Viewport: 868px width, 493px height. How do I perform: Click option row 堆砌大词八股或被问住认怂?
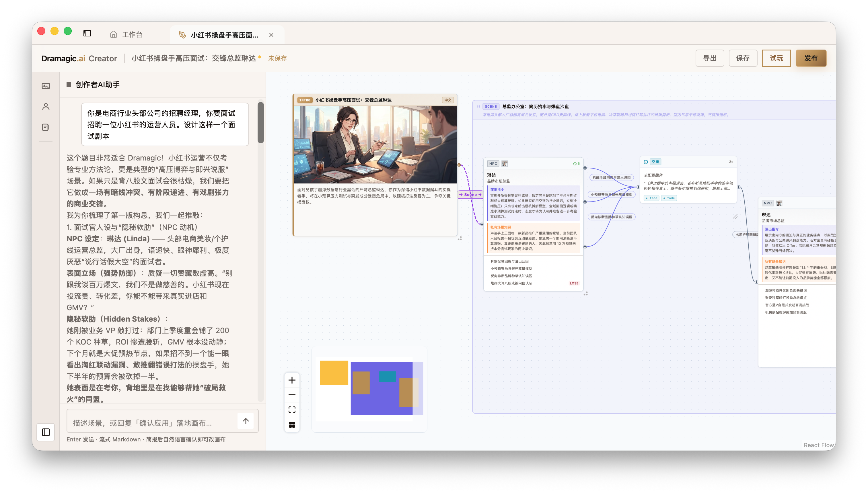click(x=533, y=283)
